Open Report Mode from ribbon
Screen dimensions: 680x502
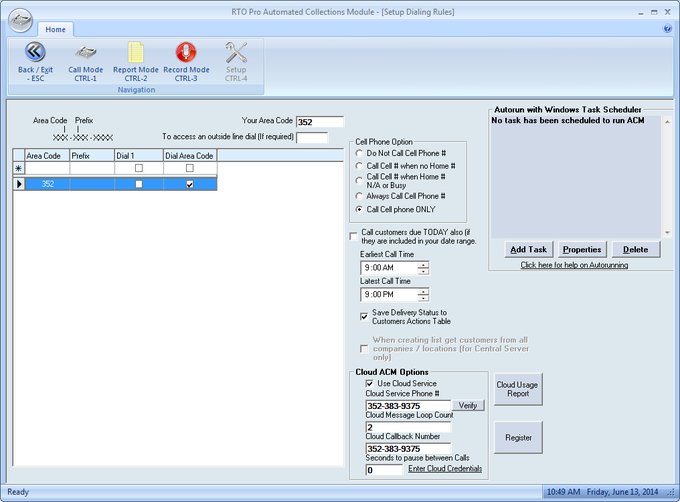(x=136, y=53)
